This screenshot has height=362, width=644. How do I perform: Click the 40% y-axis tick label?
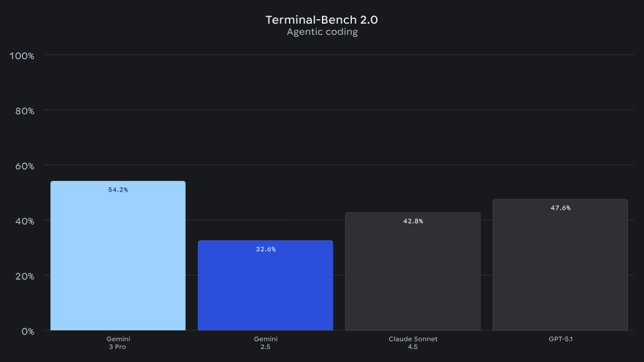(x=24, y=221)
